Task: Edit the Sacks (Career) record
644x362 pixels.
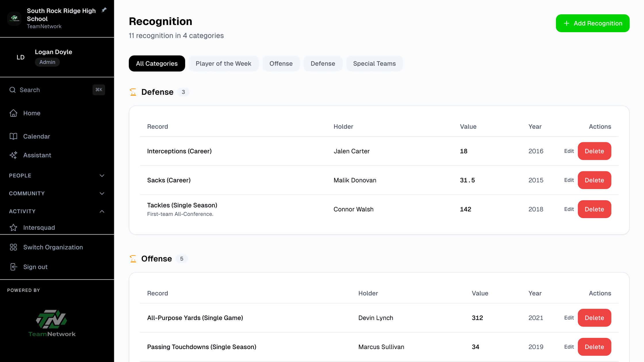Action: pos(569,180)
